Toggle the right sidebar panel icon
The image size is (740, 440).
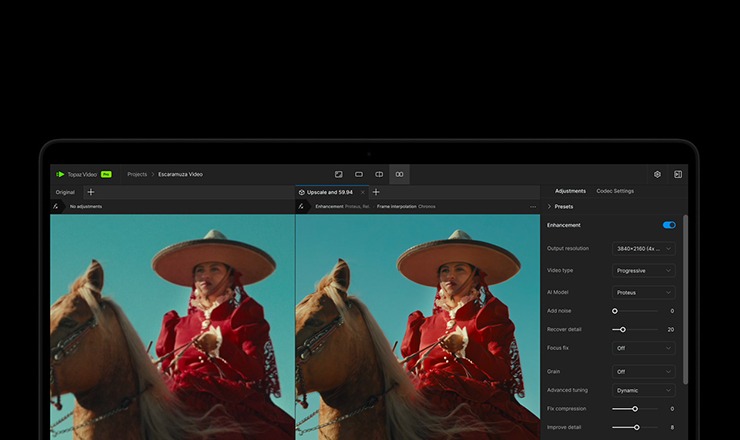pos(678,174)
